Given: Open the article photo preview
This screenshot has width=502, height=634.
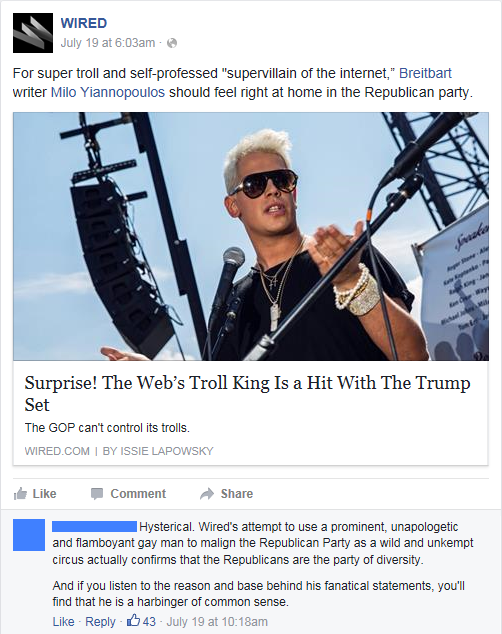Looking at the screenshot, I should click(251, 237).
